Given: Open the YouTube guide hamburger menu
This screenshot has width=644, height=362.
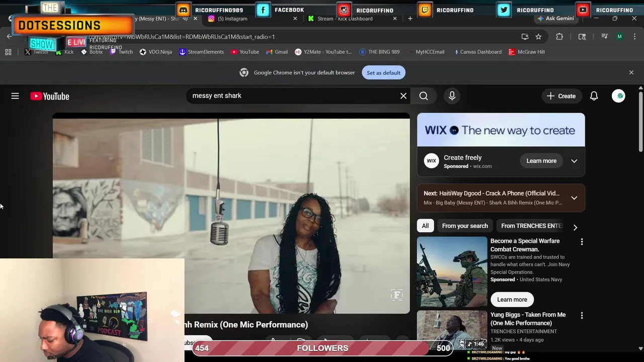Looking at the screenshot, I should pyautogui.click(x=15, y=96).
